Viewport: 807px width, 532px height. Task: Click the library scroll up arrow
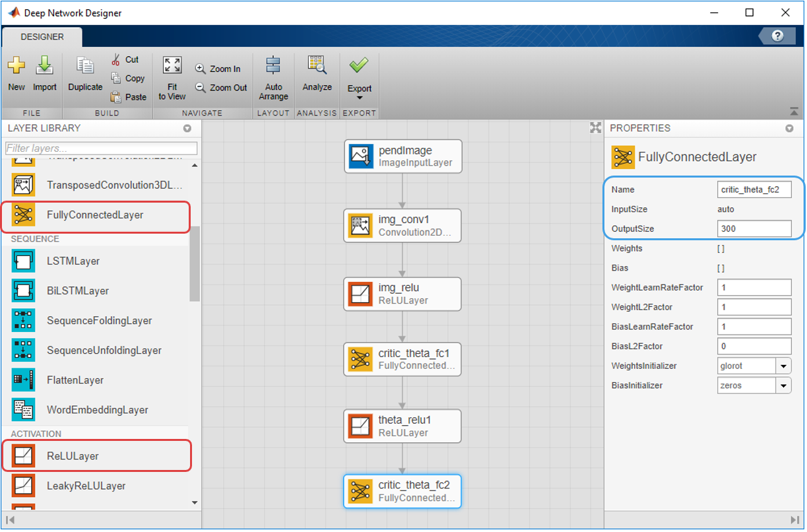pyautogui.click(x=195, y=165)
